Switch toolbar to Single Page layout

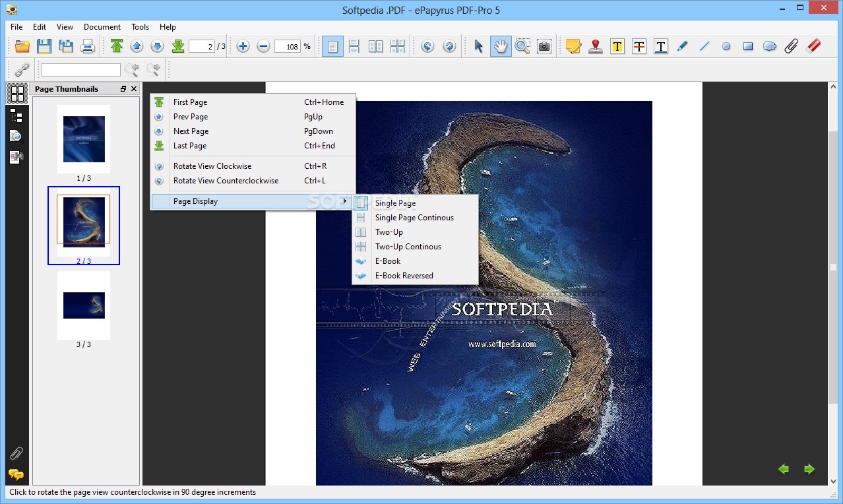[332, 46]
